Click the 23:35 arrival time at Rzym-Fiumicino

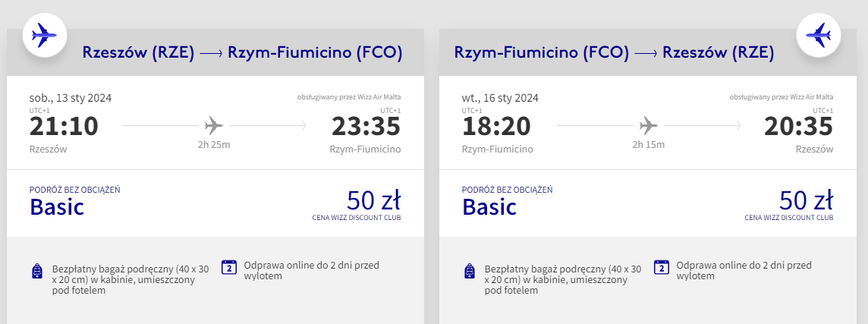pyautogui.click(x=366, y=127)
